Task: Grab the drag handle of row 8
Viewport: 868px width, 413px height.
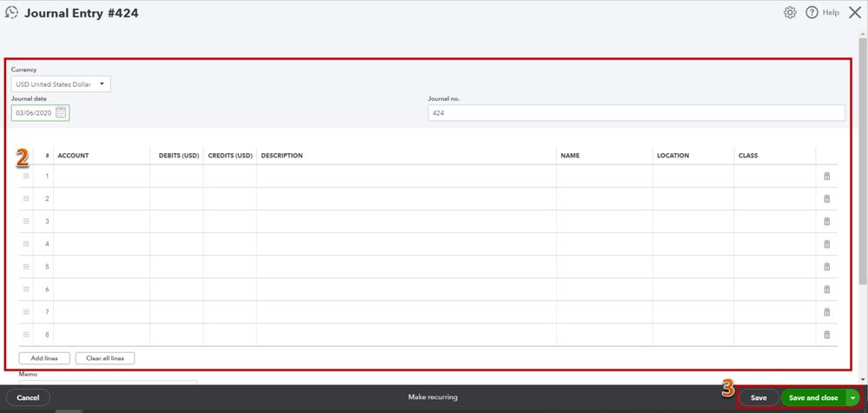Action: pyautogui.click(x=26, y=335)
